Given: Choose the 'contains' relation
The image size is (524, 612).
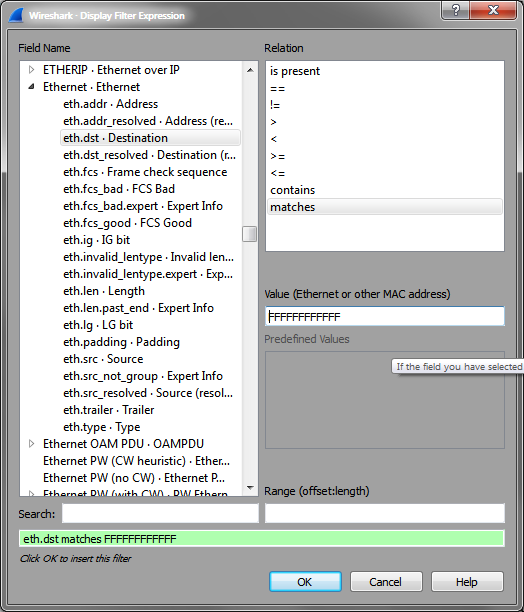Looking at the screenshot, I should point(385,190).
